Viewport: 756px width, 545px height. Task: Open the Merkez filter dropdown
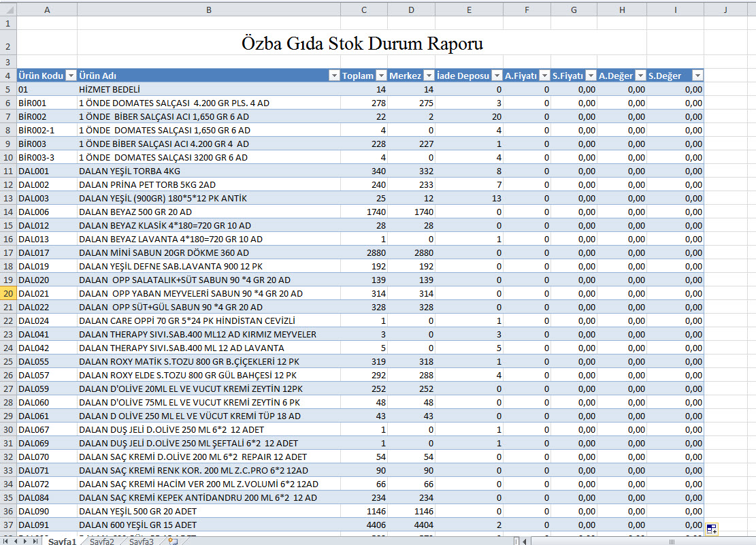tap(429, 76)
